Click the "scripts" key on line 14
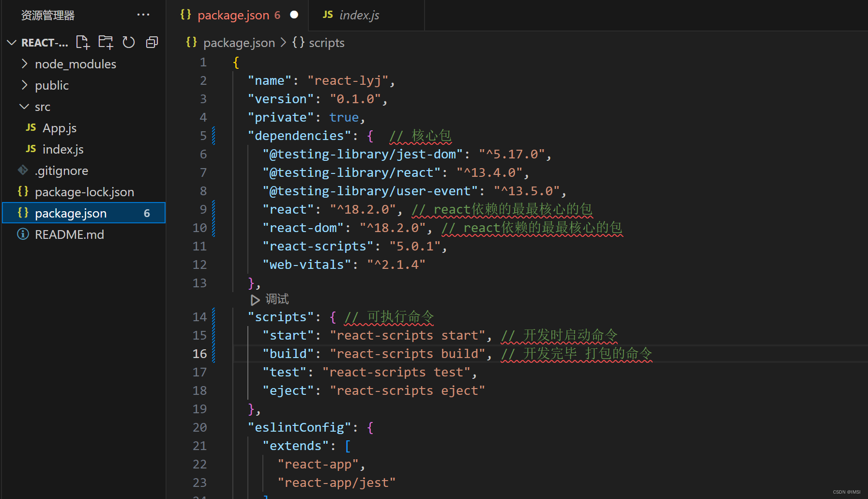 click(281, 317)
